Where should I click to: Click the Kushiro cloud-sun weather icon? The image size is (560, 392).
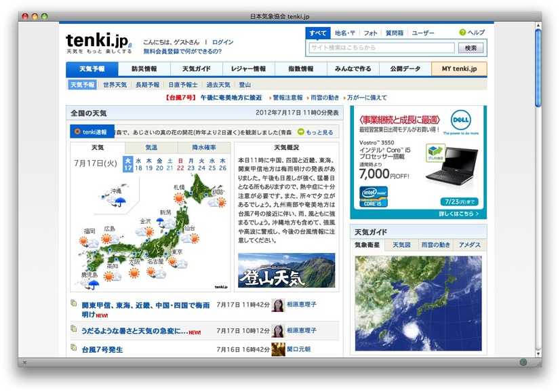(217, 203)
